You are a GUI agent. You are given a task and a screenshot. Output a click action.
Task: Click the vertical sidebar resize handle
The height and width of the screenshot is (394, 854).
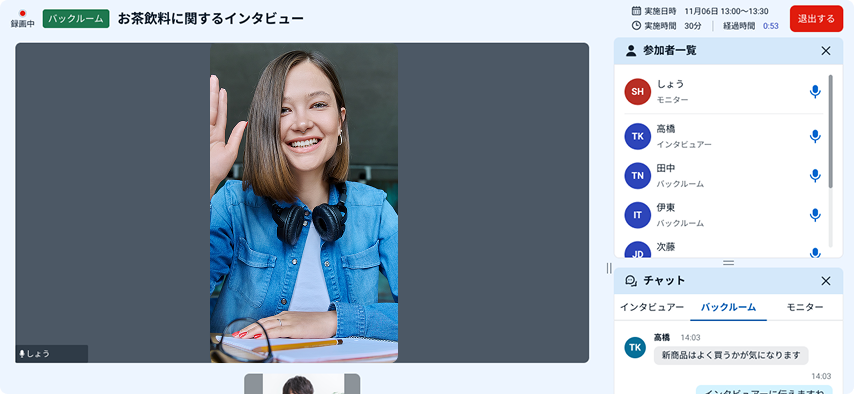click(x=609, y=268)
